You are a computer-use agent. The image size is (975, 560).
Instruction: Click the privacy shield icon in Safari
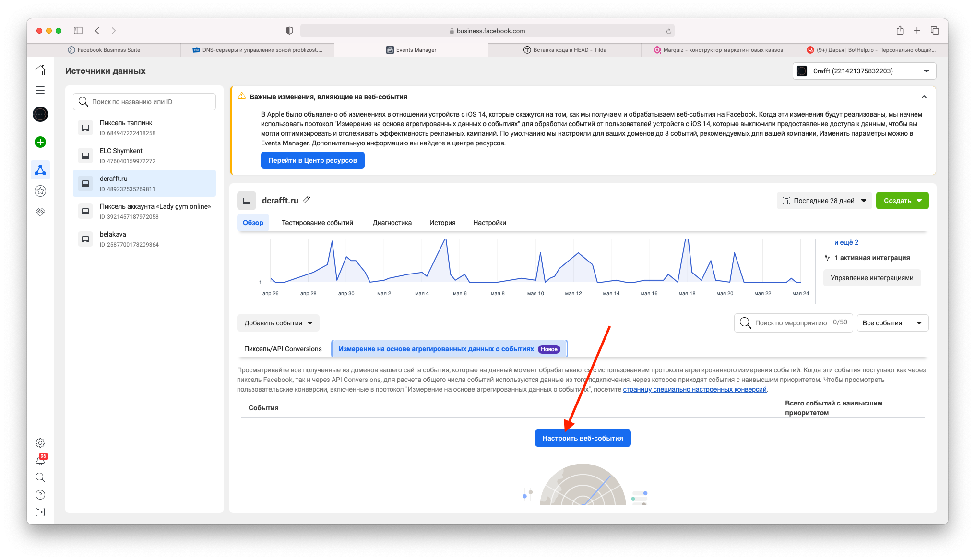click(x=289, y=31)
